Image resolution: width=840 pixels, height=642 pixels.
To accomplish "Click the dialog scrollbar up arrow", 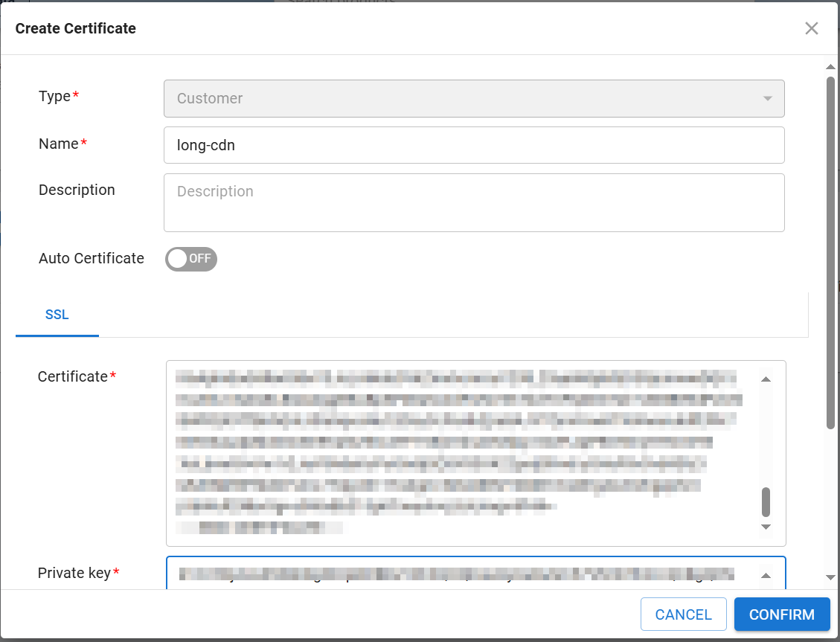I will tap(830, 68).
